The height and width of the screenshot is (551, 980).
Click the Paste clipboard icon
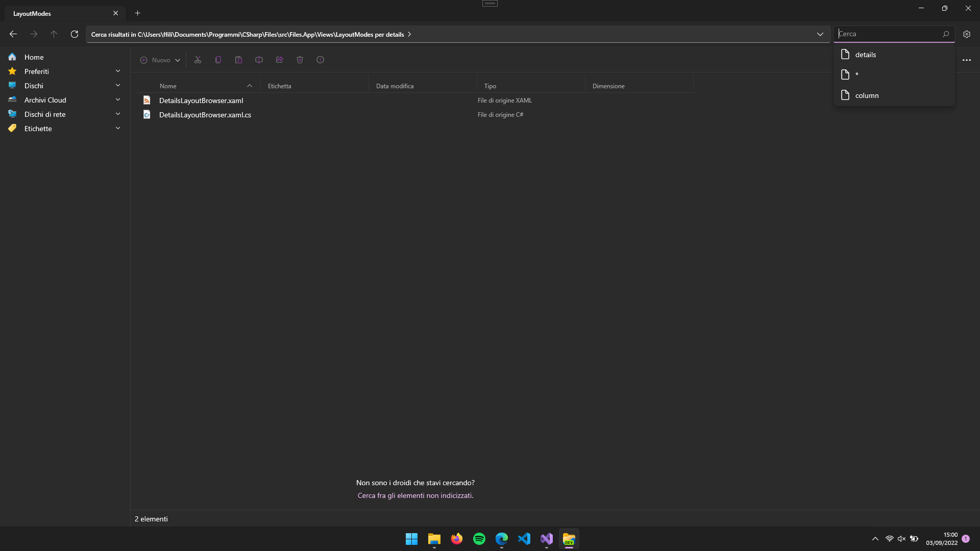(238, 60)
